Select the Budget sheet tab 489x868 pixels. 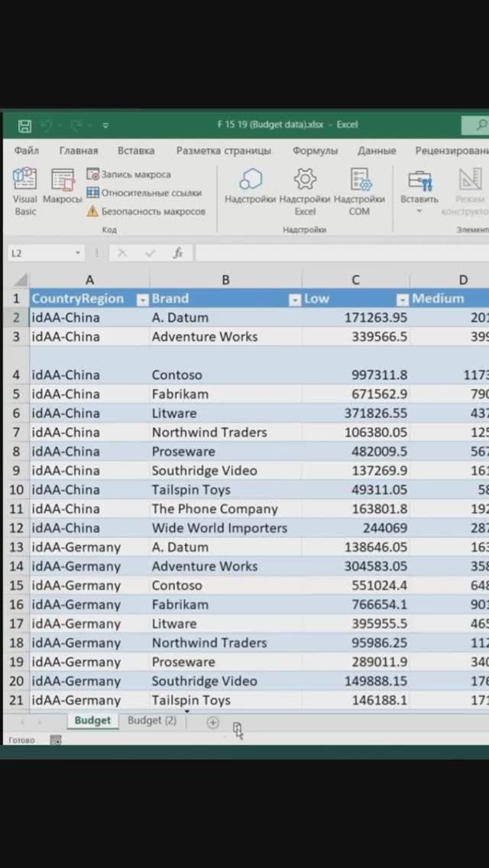pyautogui.click(x=92, y=721)
